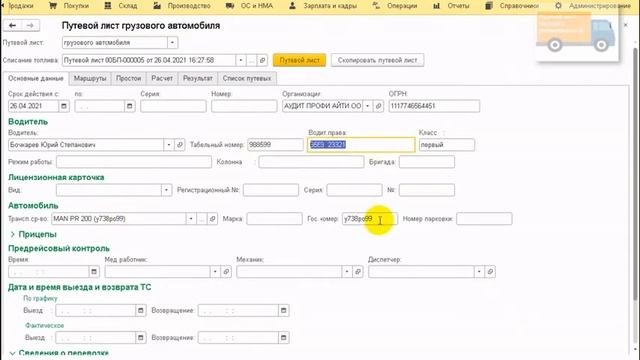The image size is (640, 360).
Task: Click the Марка field
Action: click(274, 219)
